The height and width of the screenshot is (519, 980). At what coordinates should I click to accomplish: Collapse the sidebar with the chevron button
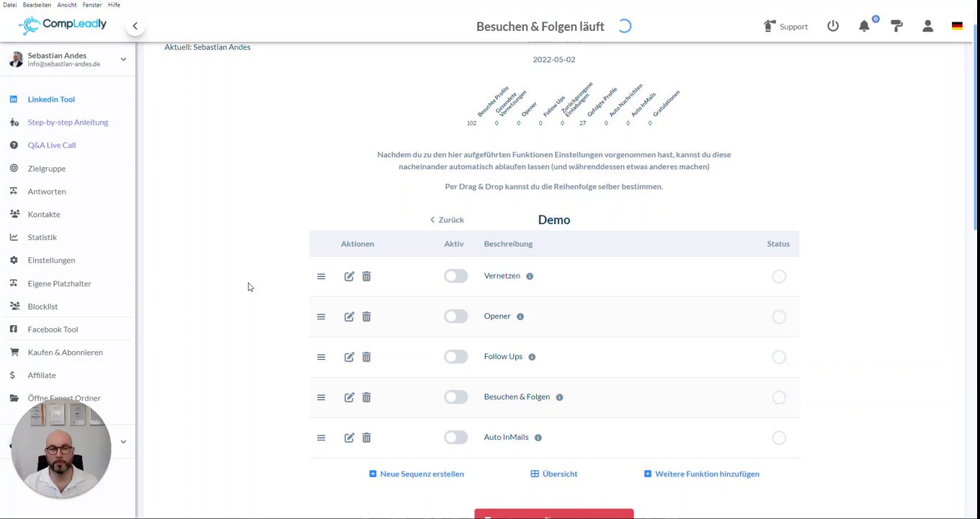click(135, 26)
